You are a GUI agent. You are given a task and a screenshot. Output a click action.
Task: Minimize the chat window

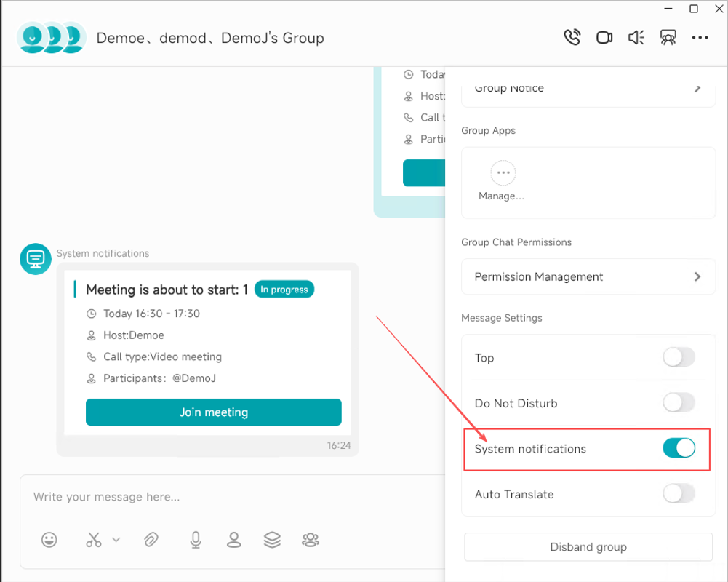tap(668, 8)
